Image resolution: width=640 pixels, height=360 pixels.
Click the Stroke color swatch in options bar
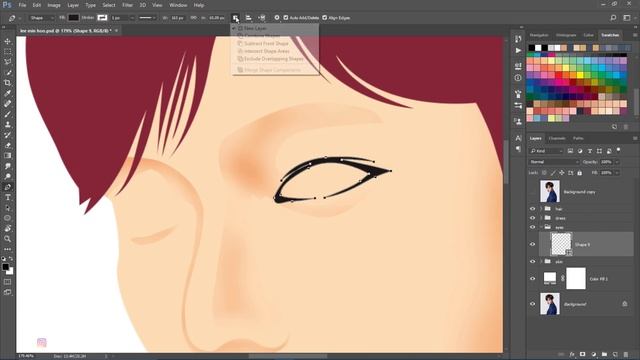point(102,18)
